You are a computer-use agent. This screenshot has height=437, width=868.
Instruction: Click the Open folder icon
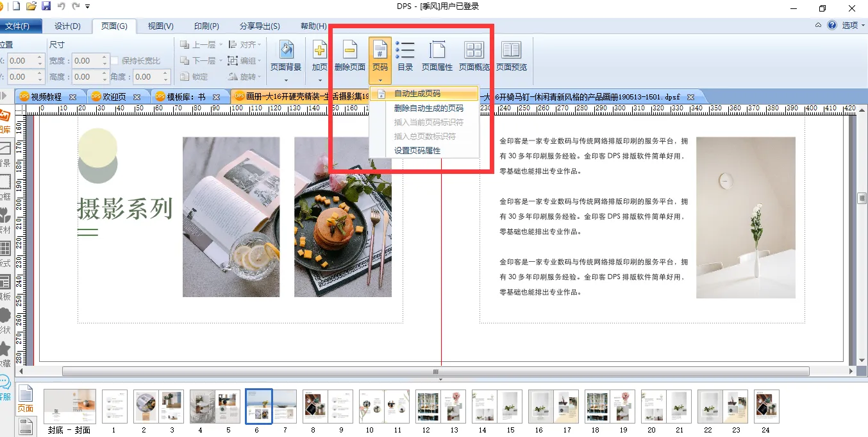click(31, 6)
